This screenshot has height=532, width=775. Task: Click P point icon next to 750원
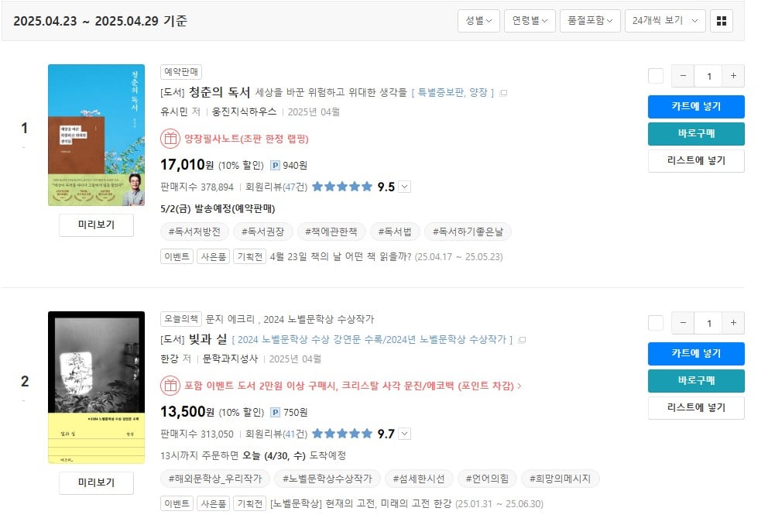coord(276,412)
